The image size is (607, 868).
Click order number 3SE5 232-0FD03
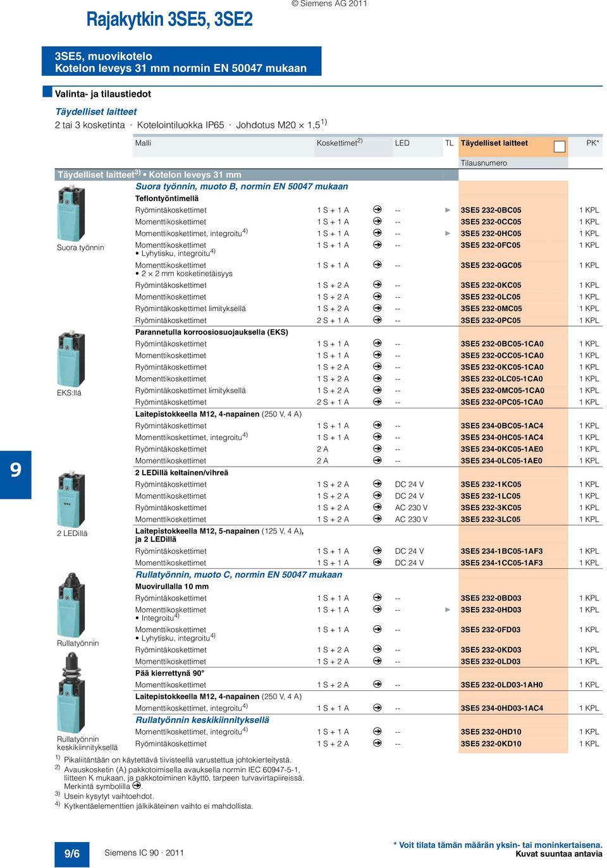[491, 630]
